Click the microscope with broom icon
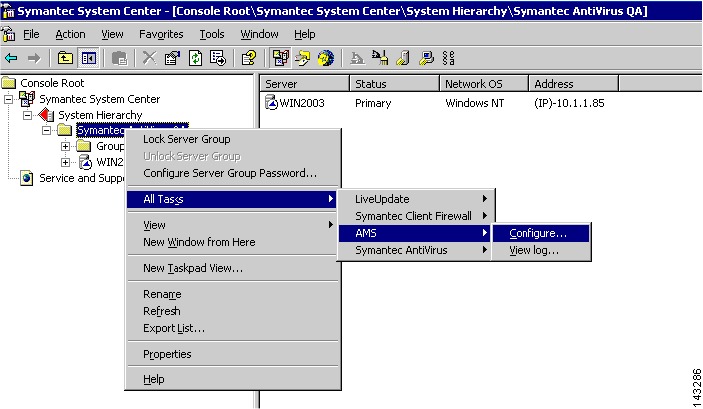This screenshot has height=409, width=703. (x=380, y=58)
